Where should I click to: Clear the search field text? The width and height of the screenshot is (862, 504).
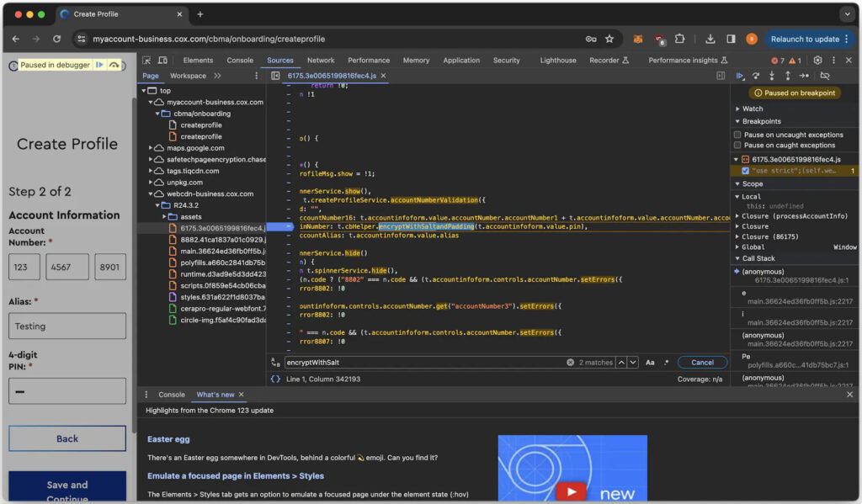click(x=570, y=363)
